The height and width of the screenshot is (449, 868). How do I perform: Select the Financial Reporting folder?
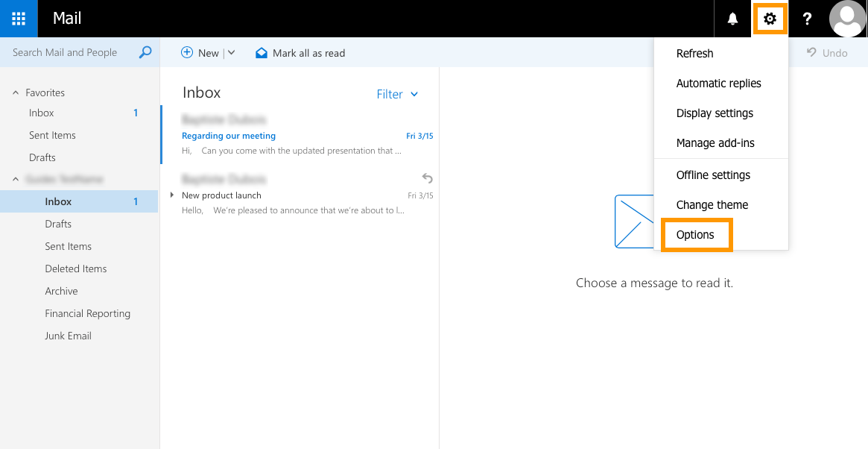pos(87,313)
